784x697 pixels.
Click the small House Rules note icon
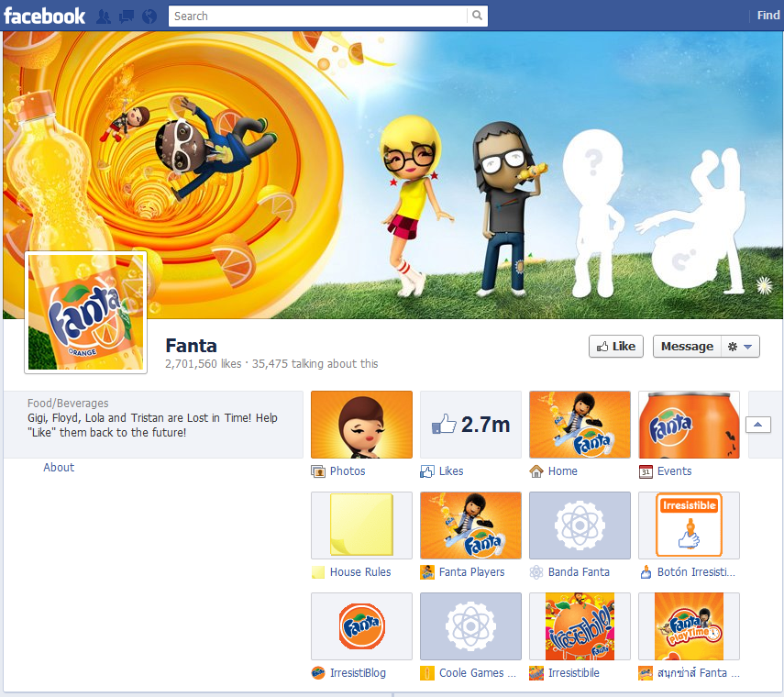pyautogui.click(x=318, y=572)
